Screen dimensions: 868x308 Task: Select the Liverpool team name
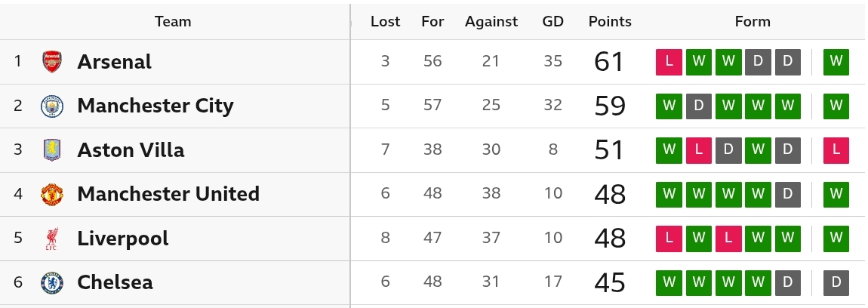(x=123, y=239)
